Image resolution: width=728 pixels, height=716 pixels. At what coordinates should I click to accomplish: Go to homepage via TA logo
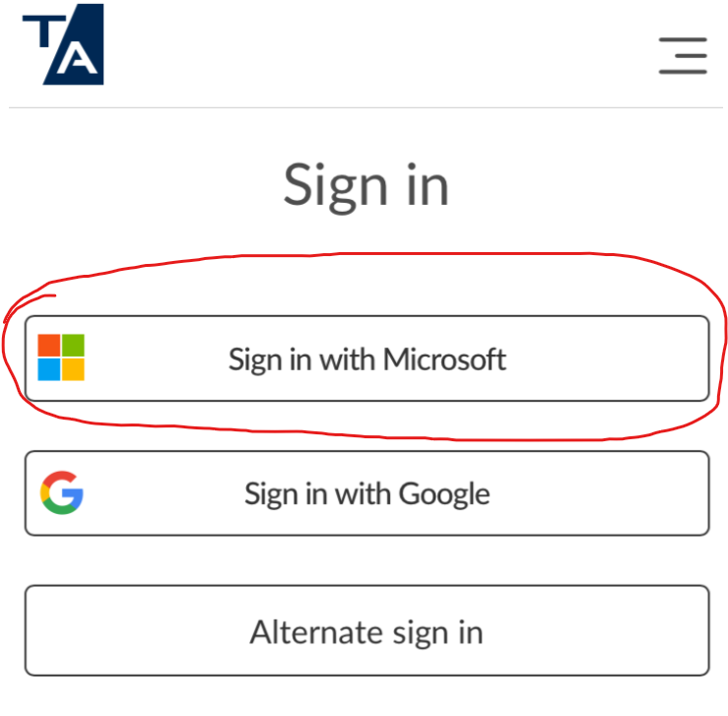[63, 44]
